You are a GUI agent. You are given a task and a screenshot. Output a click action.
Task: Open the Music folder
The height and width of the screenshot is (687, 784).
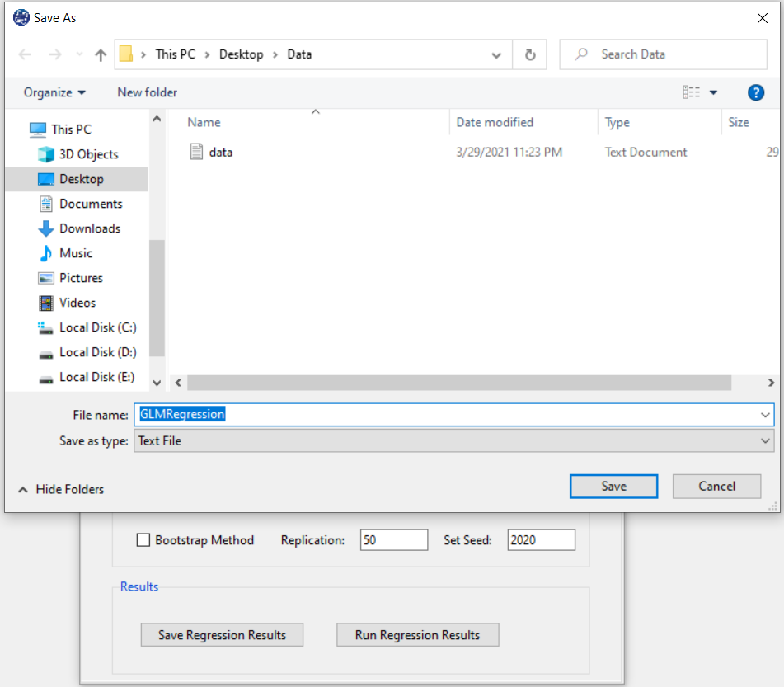[76, 253]
